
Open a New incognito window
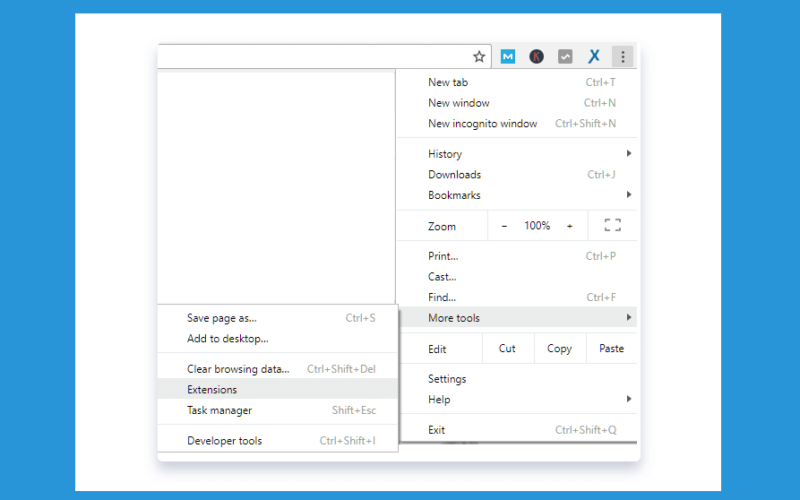pos(517,123)
